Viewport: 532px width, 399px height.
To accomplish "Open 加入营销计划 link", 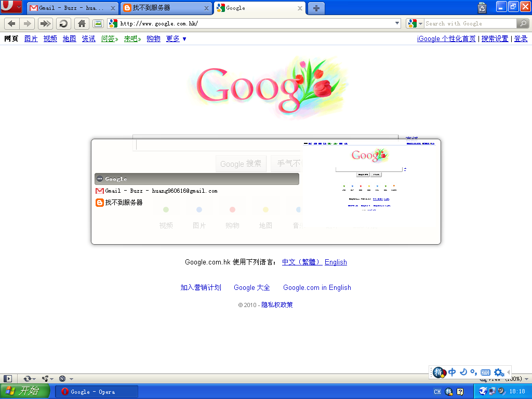I will click(x=201, y=287).
